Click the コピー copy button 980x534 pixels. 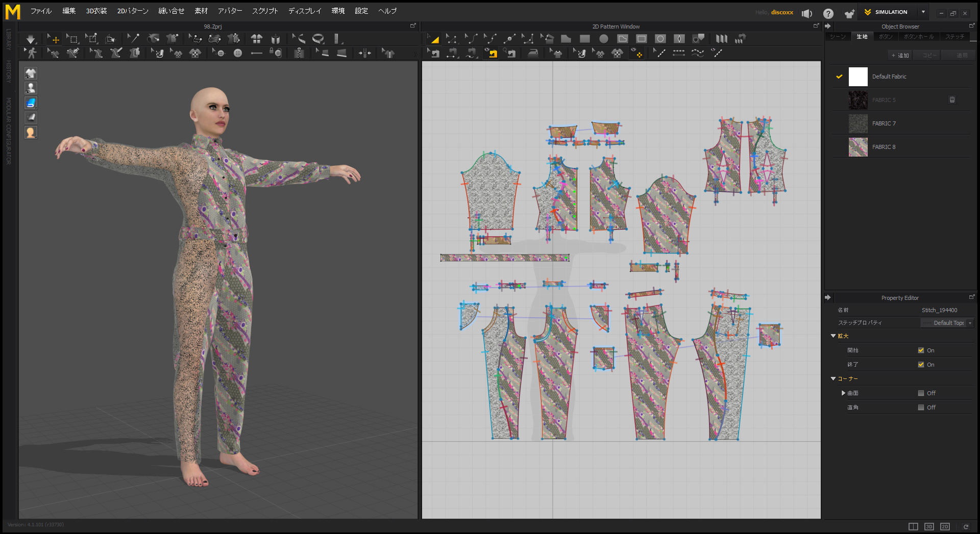coord(927,55)
